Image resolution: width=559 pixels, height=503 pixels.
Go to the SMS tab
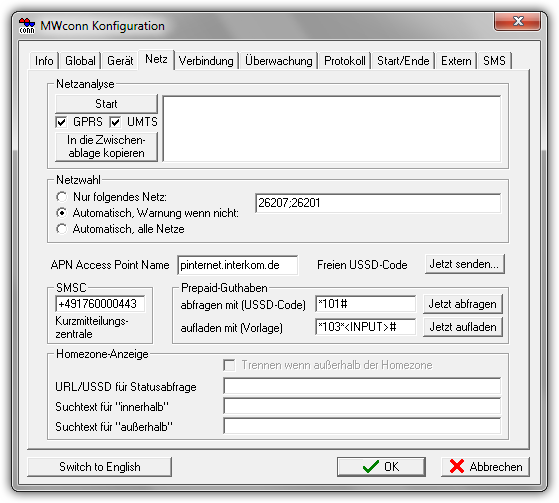[x=494, y=61]
